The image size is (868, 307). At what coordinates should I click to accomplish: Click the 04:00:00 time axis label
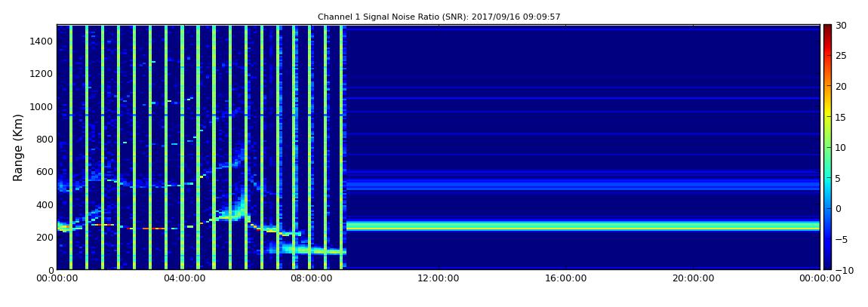click(183, 279)
